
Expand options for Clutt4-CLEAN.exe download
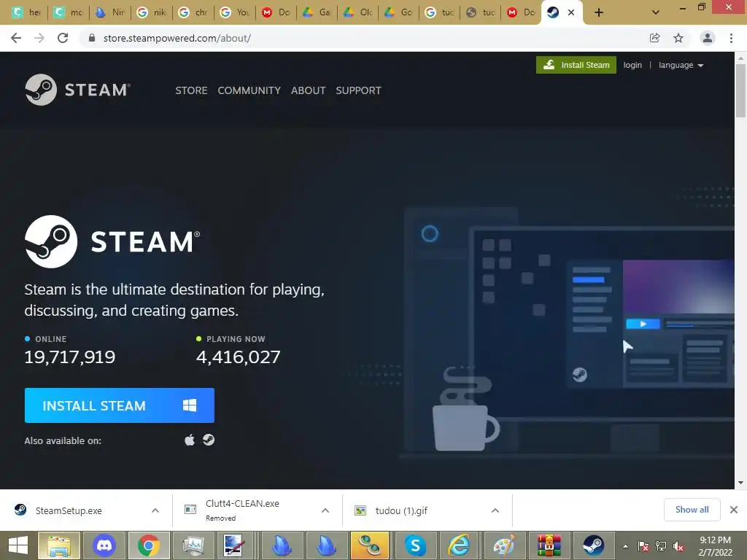325,510
